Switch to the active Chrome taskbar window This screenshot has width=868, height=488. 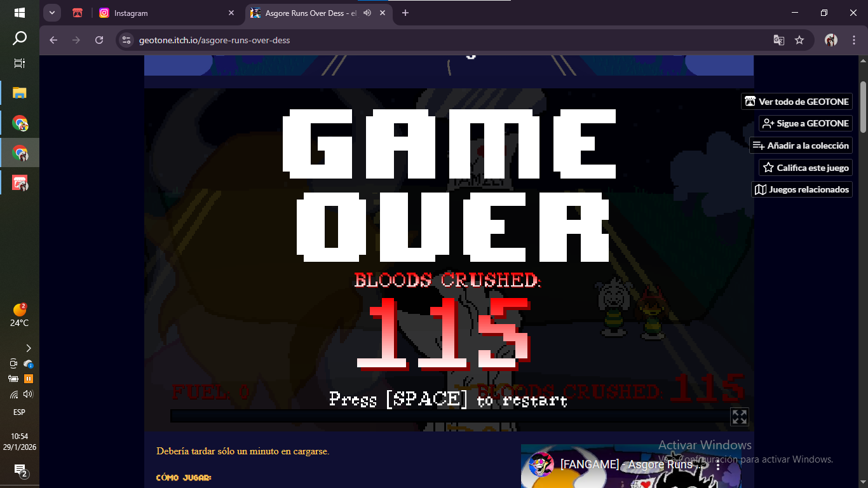click(19, 153)
